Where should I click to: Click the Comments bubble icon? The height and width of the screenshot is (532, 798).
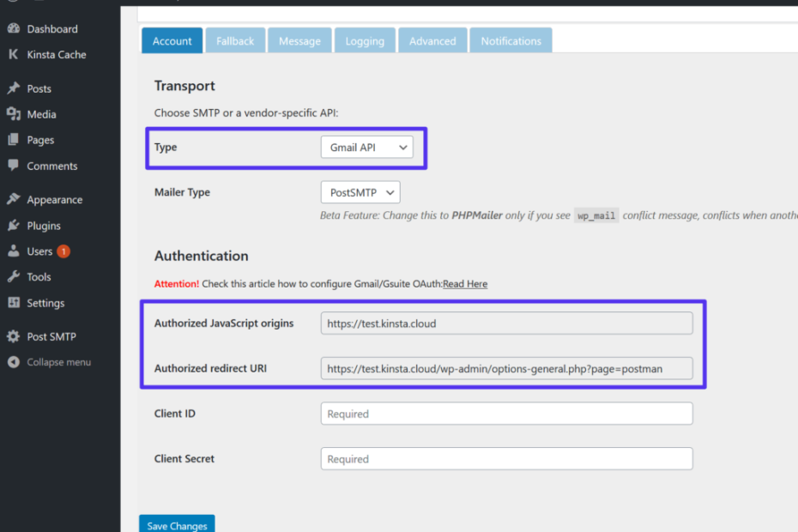14,166
